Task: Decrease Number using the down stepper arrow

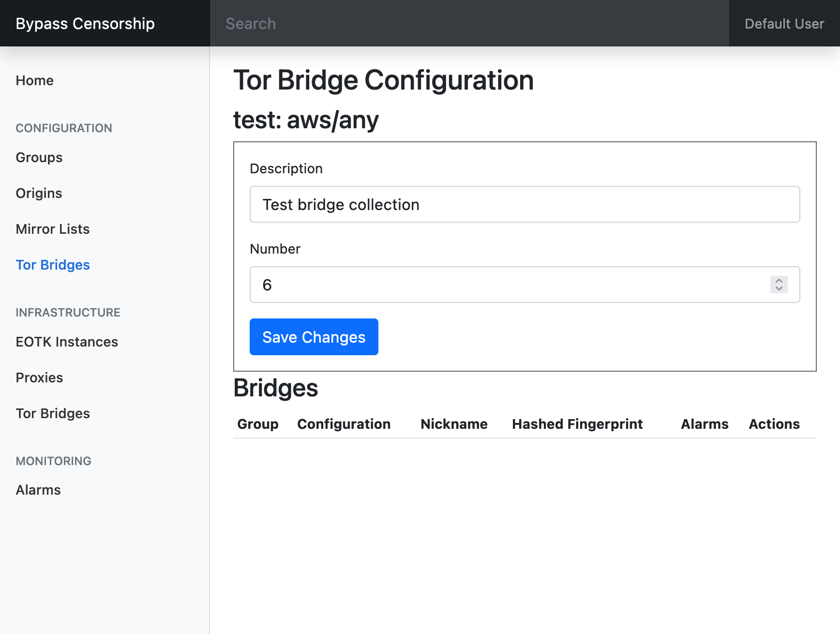Action: coord(779,289)
